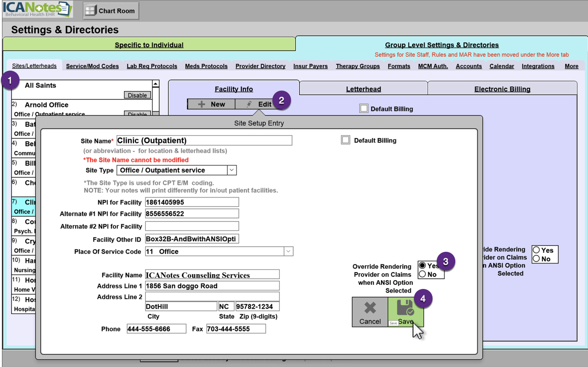
Task: Check Default Billing in Site Setup Entry
Action: pyautogui.click(x=346, y=140)
